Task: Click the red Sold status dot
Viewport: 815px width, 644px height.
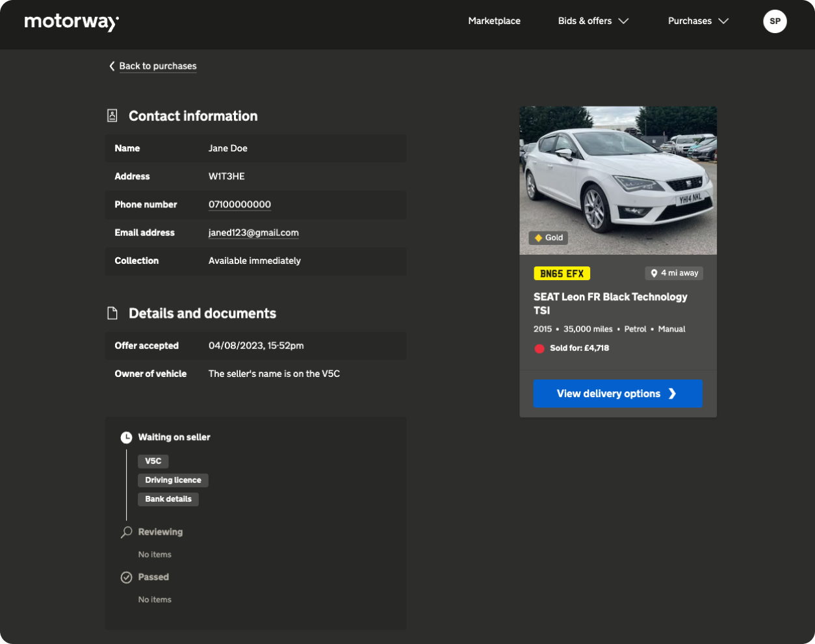Action: [539, 348]
